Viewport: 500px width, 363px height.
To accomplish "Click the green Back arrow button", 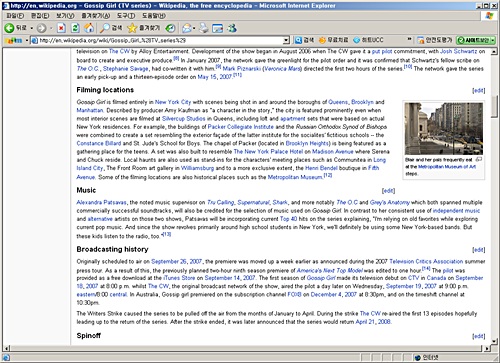I will 9,28.
